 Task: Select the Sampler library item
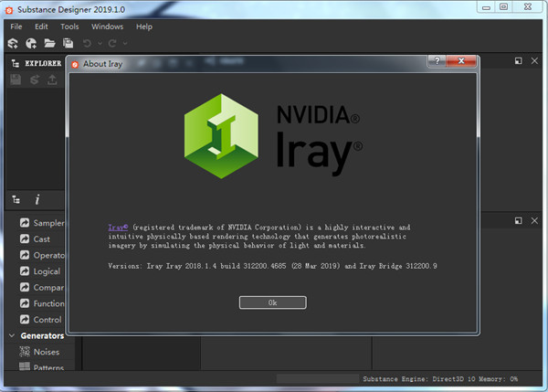(x=42, y=223)
